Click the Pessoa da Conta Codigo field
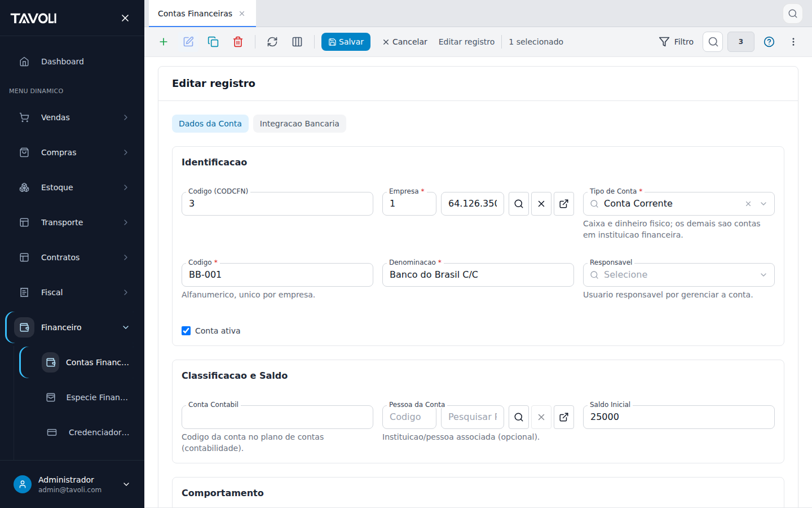 pyautogui.click(x=409, y=417)
